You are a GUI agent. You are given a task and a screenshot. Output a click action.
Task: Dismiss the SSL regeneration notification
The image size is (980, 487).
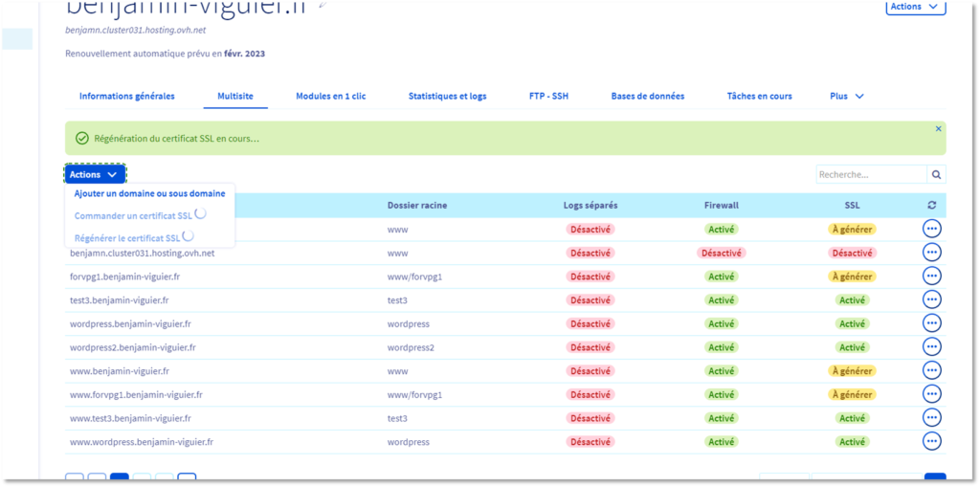coord(938,128)
